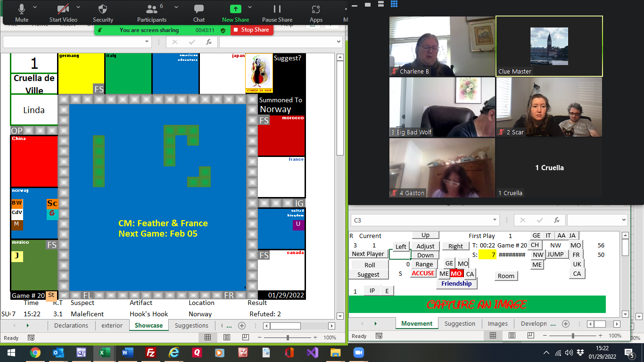Mute the microphone in Zoom toolbar
Viewport: 644px width, 362px height.
click(22, 13)
